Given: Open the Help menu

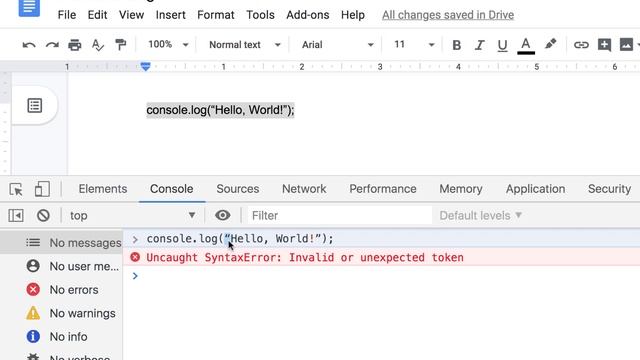Looking at the screenshot, I should [x=353, y=15].
